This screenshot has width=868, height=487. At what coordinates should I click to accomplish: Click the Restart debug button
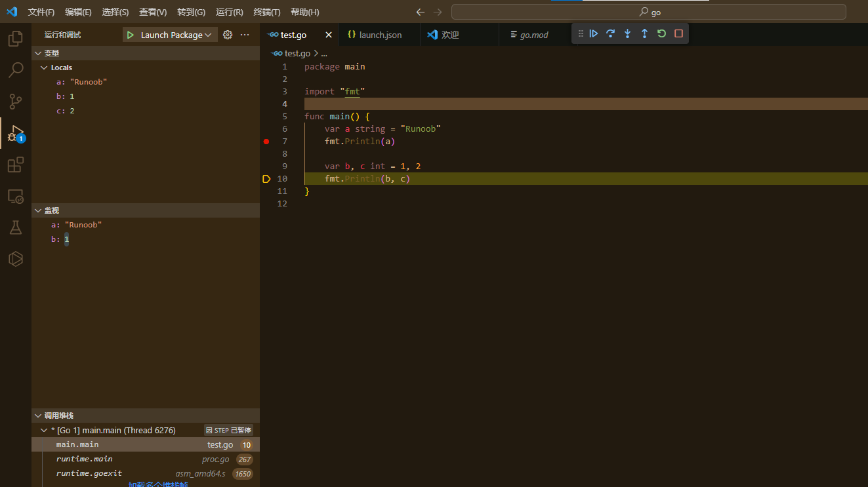(x=661, y=33)
